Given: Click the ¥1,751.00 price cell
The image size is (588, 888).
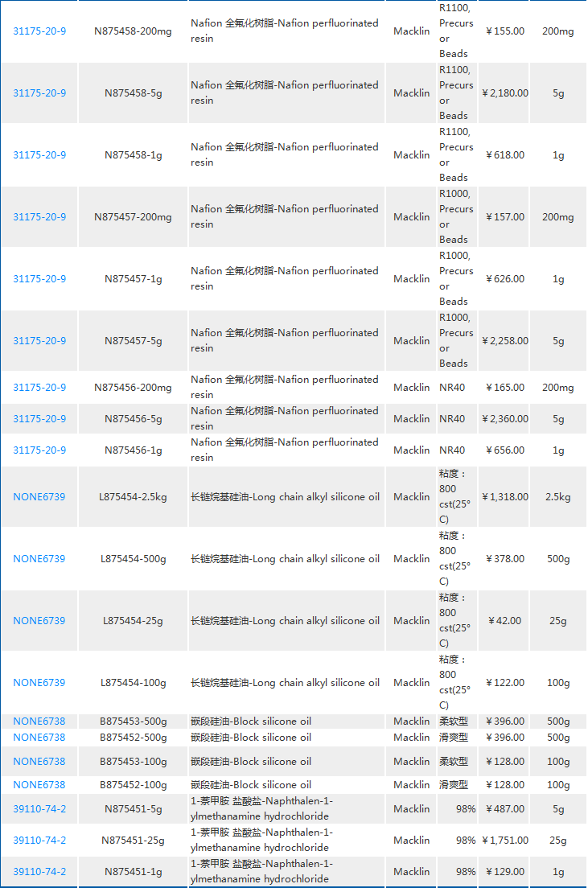Looking at the screenshot, I should 505,841.
